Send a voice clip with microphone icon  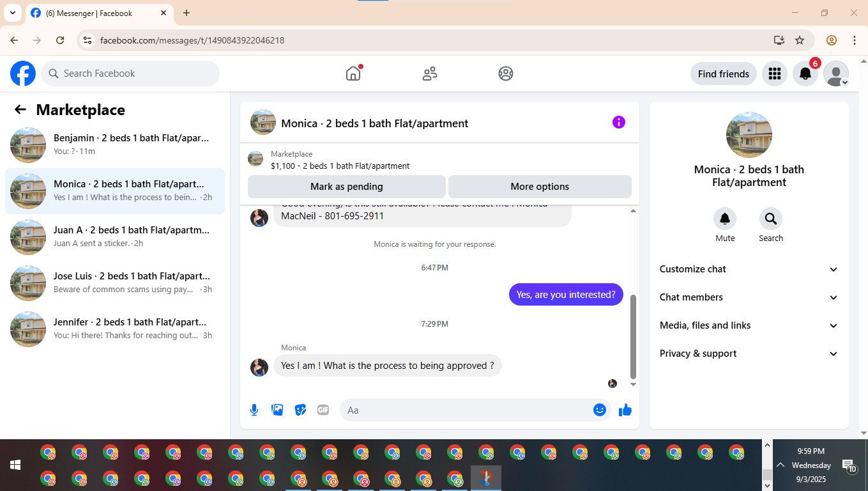[x=254, y=410]
